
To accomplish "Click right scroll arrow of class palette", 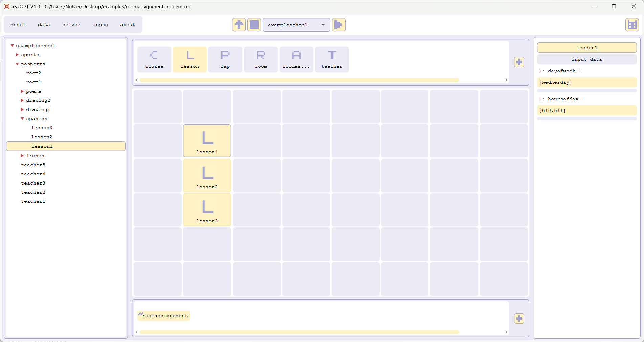I will 506,80.
